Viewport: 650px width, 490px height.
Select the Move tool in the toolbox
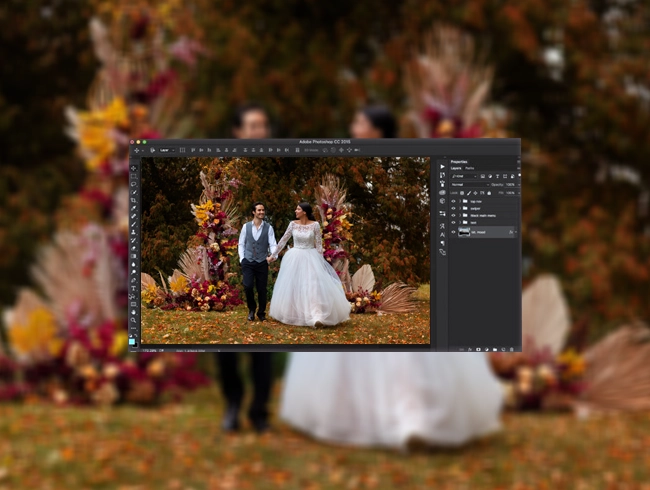click(x=133, y=168)
